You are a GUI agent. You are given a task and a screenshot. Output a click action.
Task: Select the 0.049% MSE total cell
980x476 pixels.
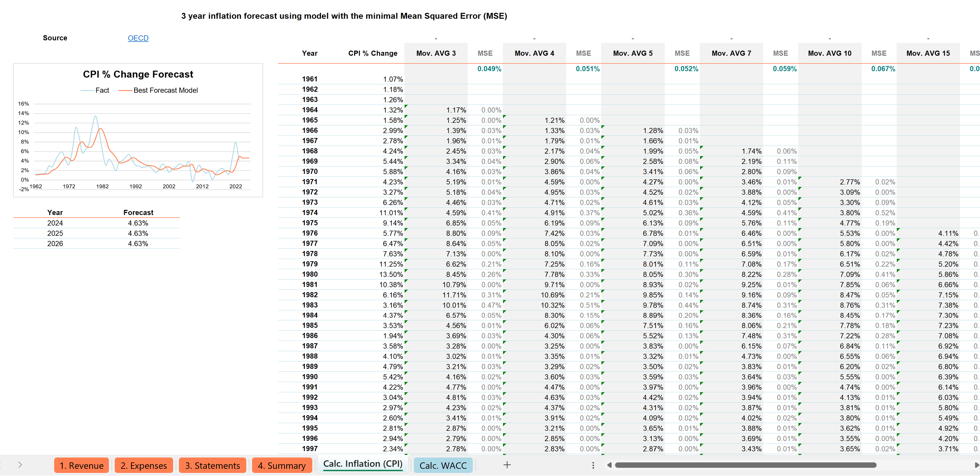click(x=489, y=69)
